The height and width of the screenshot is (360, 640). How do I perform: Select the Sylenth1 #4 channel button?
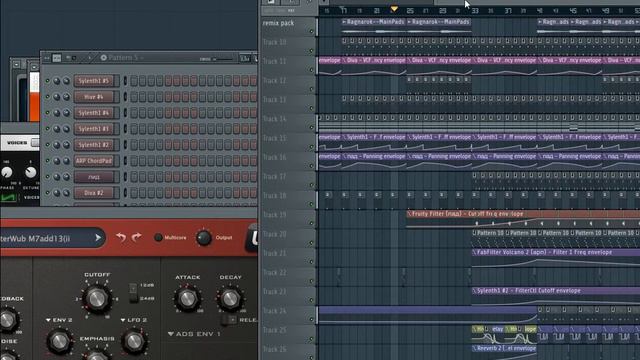[x=94, y=113]
